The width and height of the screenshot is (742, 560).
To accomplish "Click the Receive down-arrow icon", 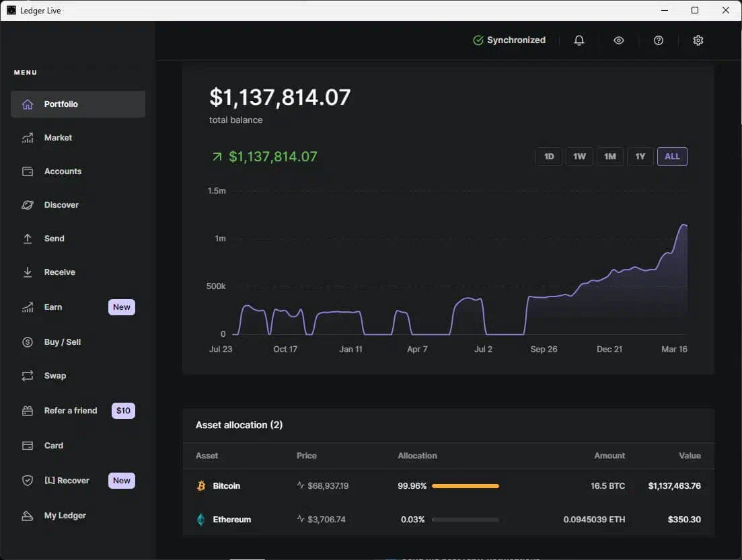I will (28, 272).
